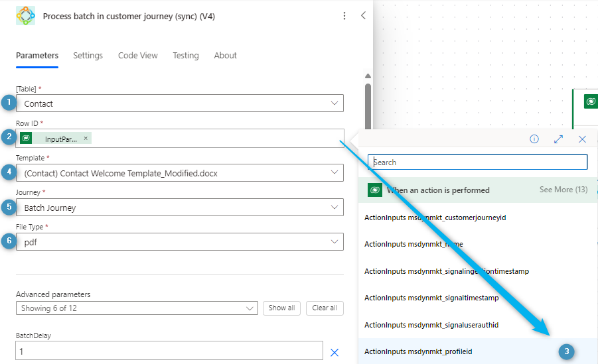Open the Table dropdown showing Contact
The image size is (598, 364).
pos(180,103)
